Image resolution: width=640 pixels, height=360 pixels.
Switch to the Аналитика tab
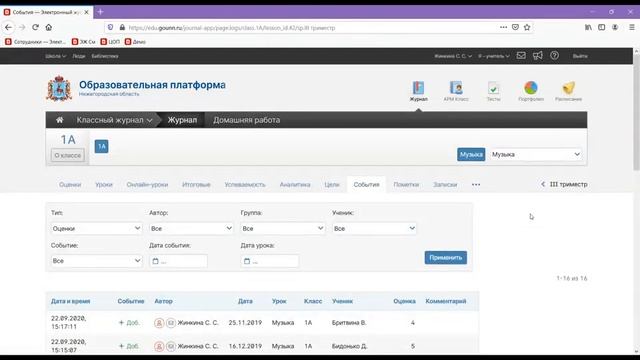click(295, 184)
